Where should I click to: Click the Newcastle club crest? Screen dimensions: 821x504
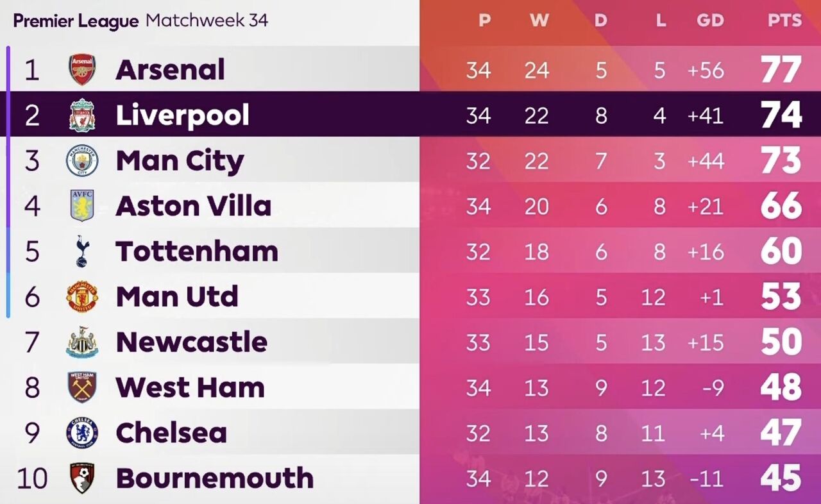[82, 342]
